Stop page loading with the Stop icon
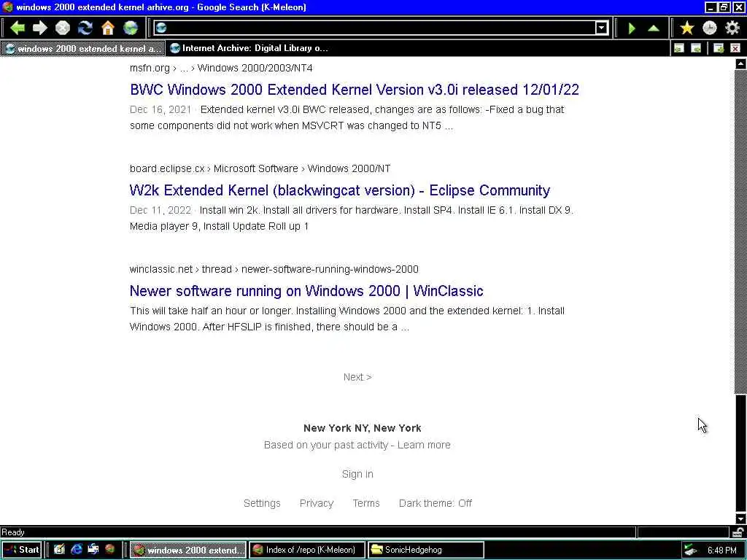 point(63,28)
